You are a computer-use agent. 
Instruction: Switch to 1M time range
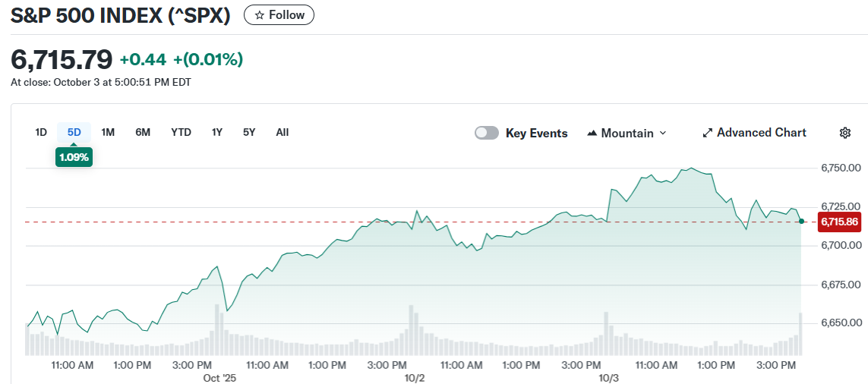(x=108, y=132)
